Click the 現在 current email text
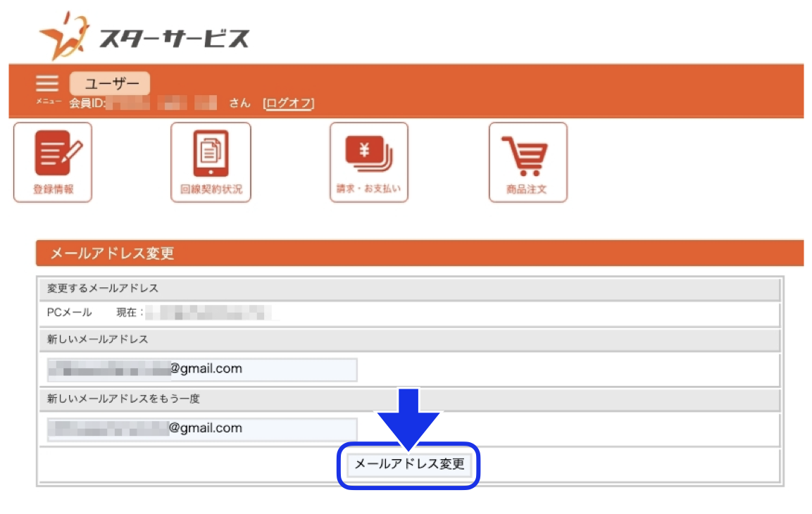 tap(130, 313)
